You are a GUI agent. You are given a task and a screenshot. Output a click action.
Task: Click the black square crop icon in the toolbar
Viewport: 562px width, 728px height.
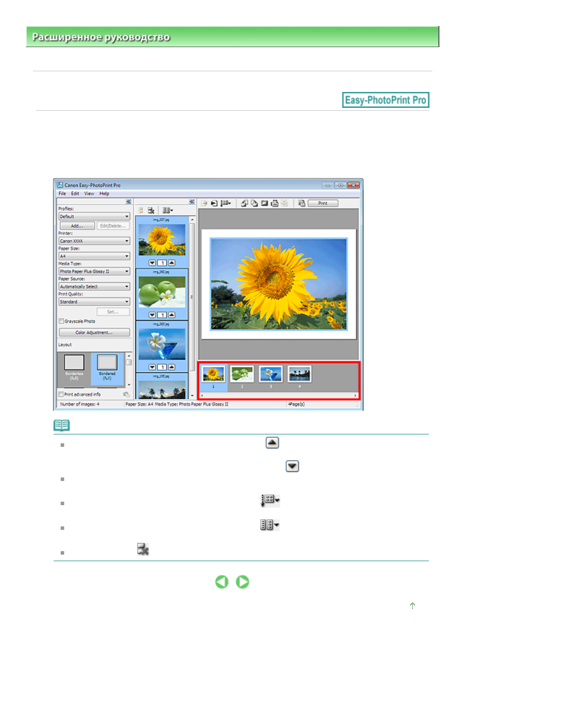click(265, 203)
